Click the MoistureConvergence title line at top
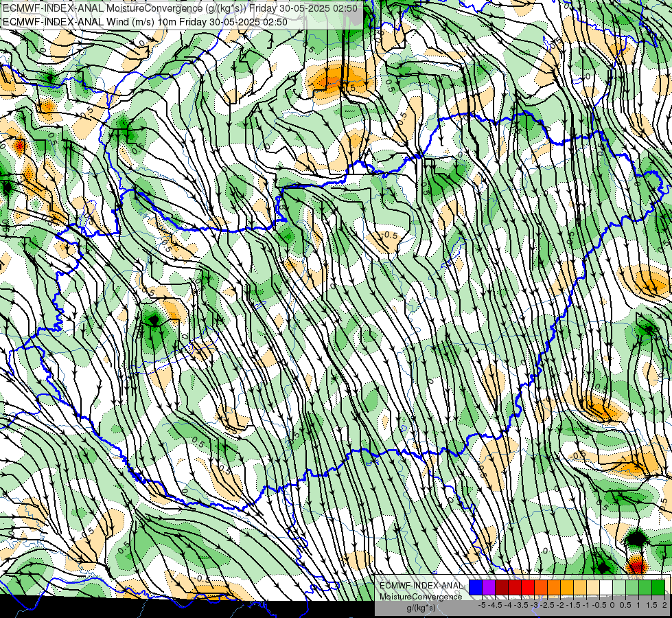672x618 pixels. (180, 8)
